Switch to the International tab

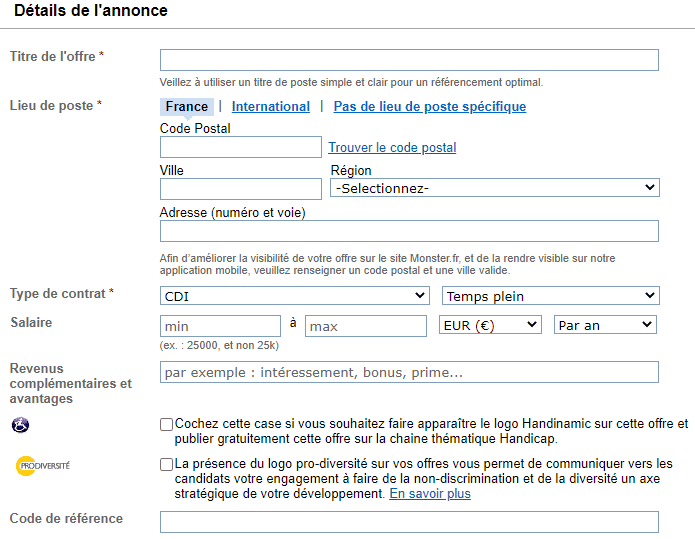click(270, 106)
